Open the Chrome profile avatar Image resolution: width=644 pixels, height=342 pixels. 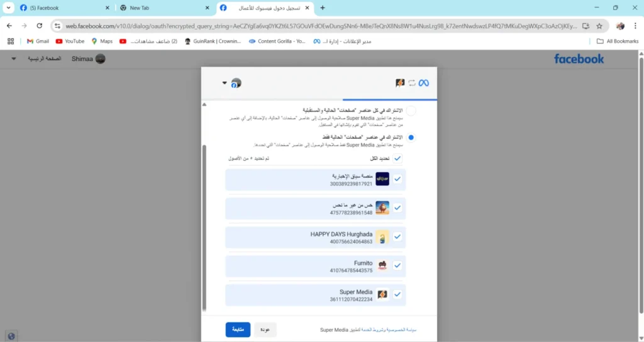(620, 26)
